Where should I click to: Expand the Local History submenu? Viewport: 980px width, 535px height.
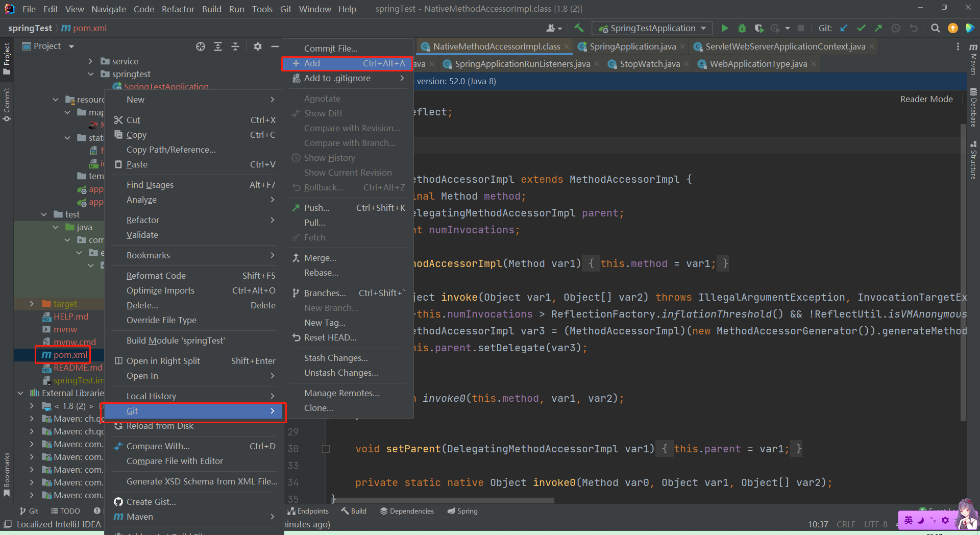click(x=193, y=396)
